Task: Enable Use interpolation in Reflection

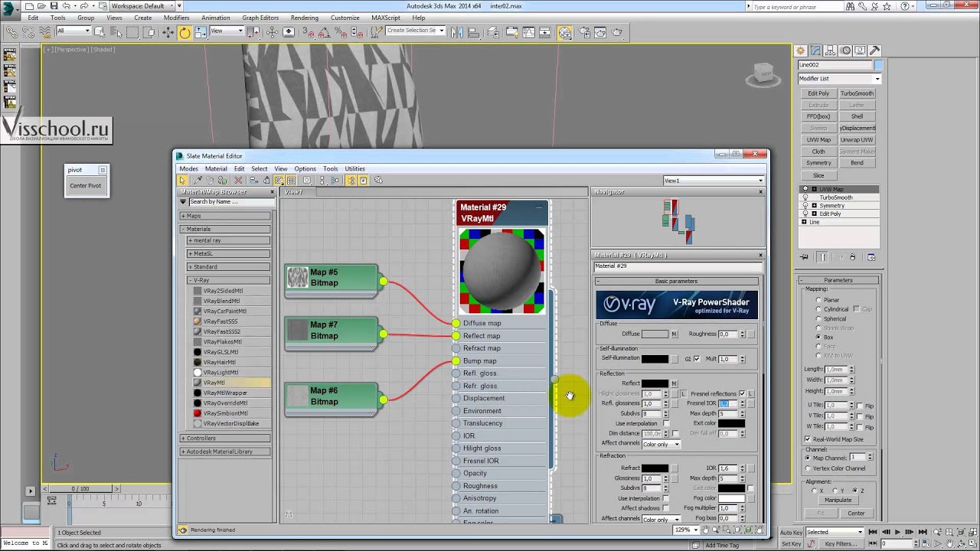Action: 666,423
